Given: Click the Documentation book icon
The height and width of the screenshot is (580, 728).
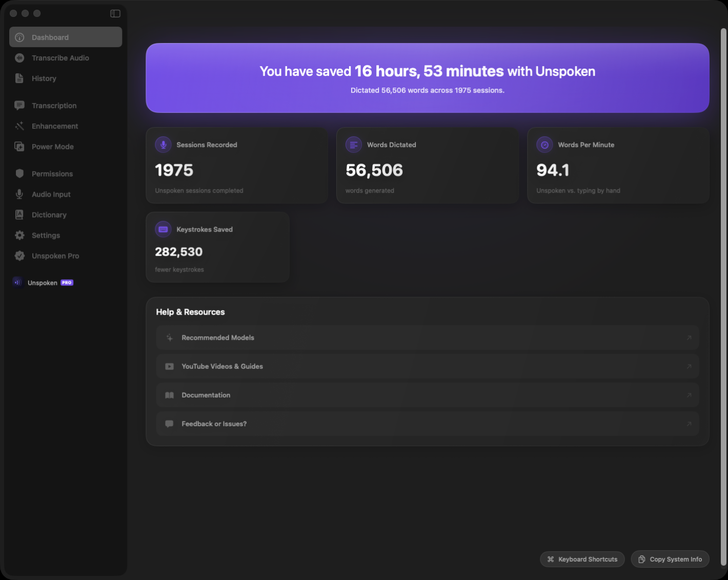Looking at the screenshot, I should click(170, 395).
